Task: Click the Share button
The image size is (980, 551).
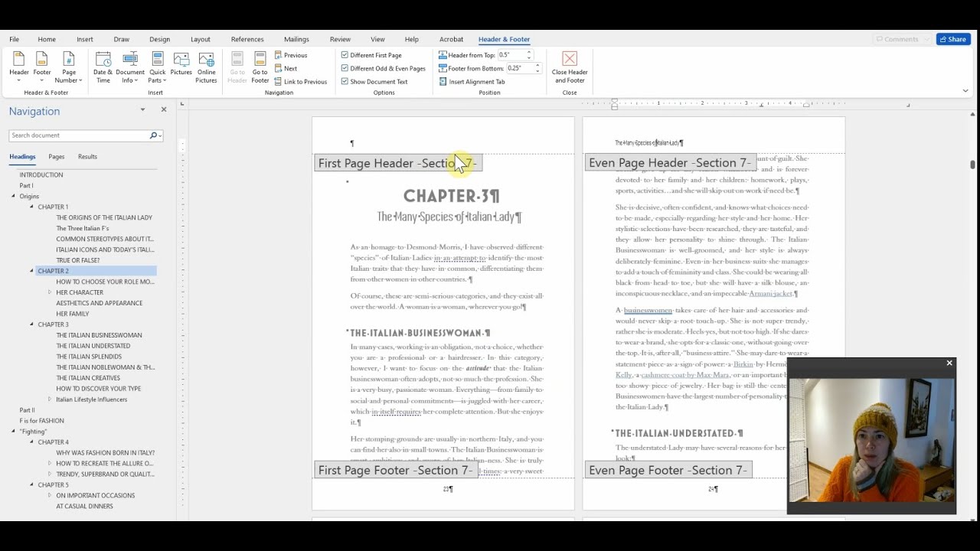Action: click(x=953, y=39)
